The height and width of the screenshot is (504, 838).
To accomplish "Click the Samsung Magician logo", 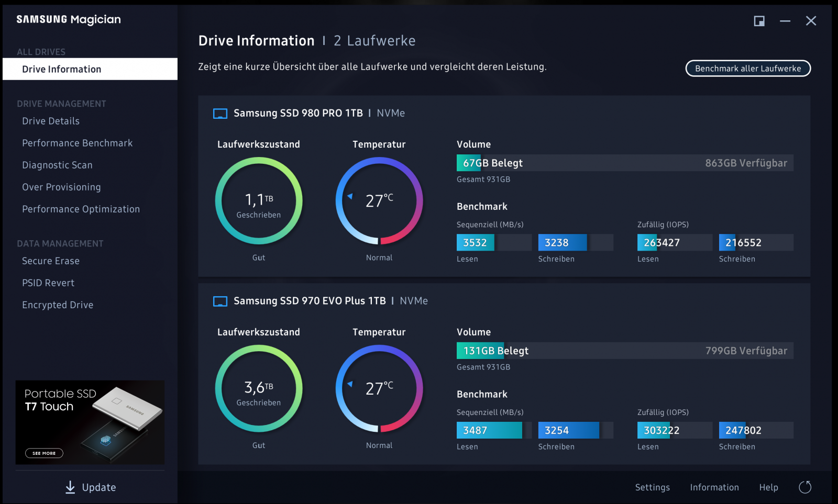I will tap(69, 19).
